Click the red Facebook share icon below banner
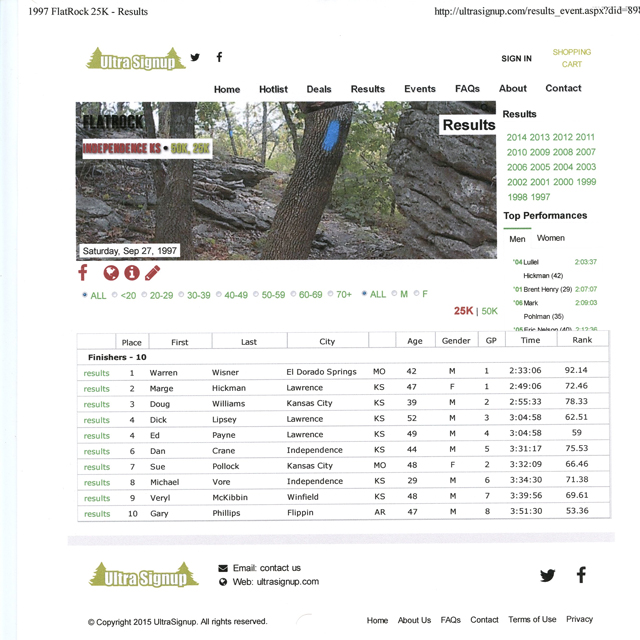The height and width of the screenshot is (640, 640). (83, 272)
